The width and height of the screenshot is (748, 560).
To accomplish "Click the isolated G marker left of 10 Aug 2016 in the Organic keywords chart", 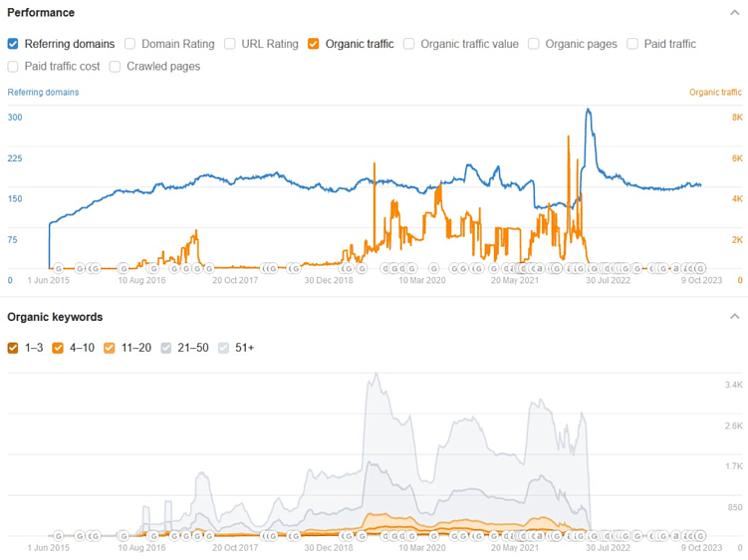I will 123,536.
